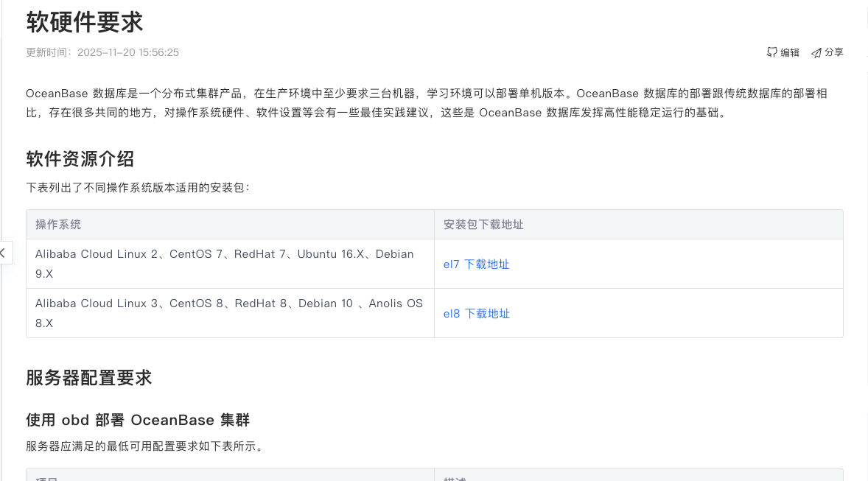This screenshot has height=481, width=868.
Task: Click the 使用 obd 部署 OceanBase 集群 subheading
Action: (138, 420)
